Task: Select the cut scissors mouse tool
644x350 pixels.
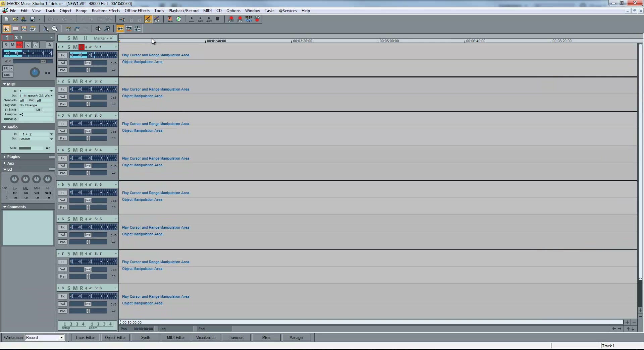Action: point(46,28)
